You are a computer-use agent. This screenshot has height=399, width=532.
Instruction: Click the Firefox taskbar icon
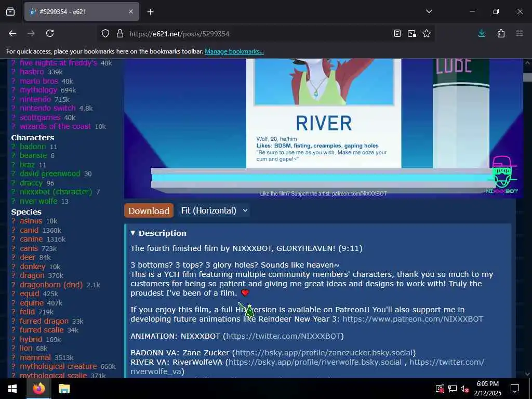[38, 389]
